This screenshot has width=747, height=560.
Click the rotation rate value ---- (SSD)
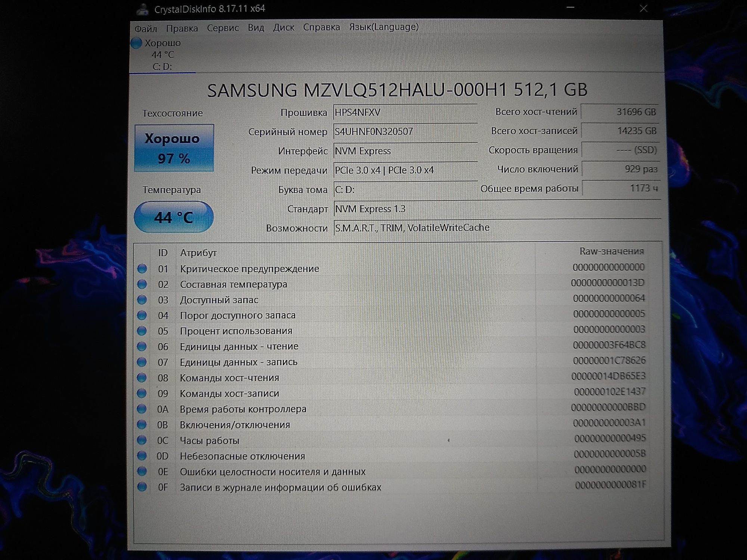coord(620,150)
